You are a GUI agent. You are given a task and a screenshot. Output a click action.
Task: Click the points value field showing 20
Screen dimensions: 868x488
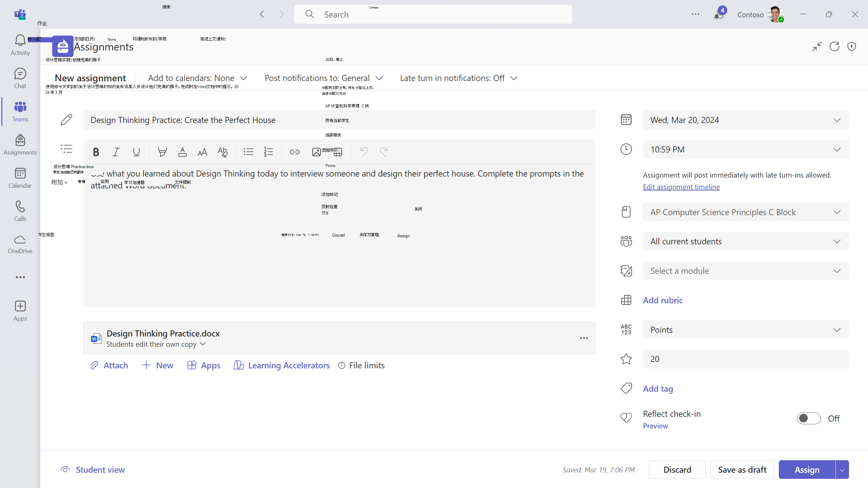[x=746, y=359]
